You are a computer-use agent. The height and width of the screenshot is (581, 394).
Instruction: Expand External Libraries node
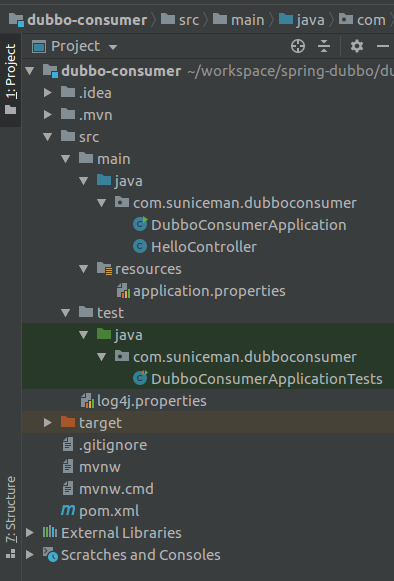(30, 533)
